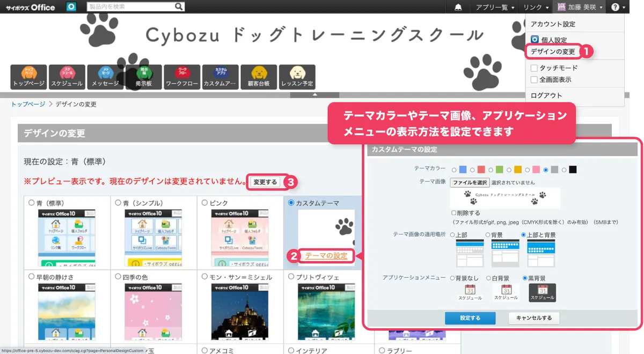The height and width of the screenshot is (354, 644).
Task: Click the 変更する button
Action: pyautogui.click(x=265, y=182)
